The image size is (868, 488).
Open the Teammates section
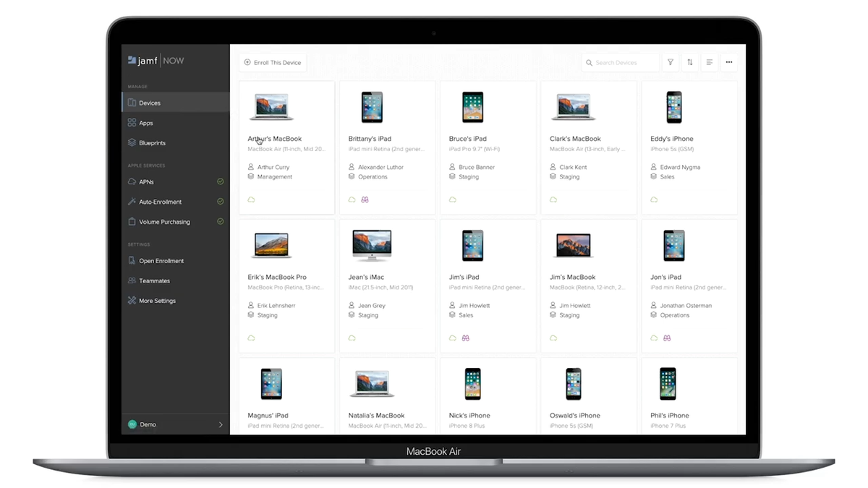pyautogui.click(x=152, y=281)
